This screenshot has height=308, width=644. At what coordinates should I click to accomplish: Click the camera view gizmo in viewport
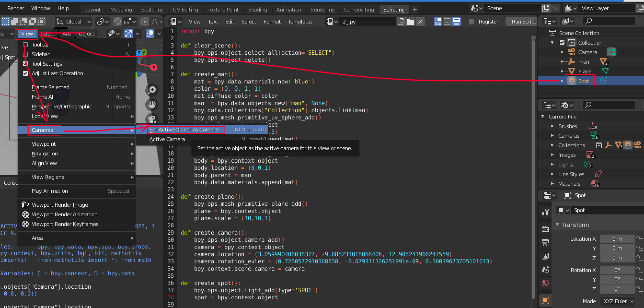[x=152, y=118]
